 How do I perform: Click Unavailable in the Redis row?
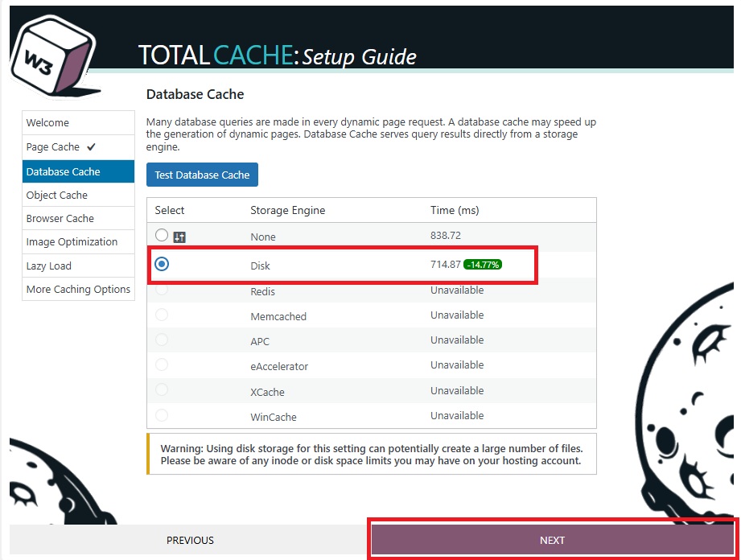(x=457, y=290)
